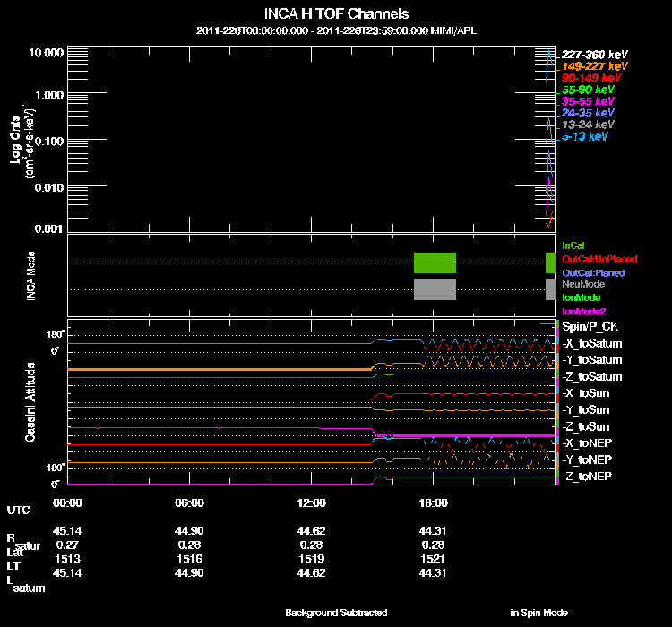Click the 13-24 keV channel label
This screenshot has width=672, height=627.
point(588,125)
